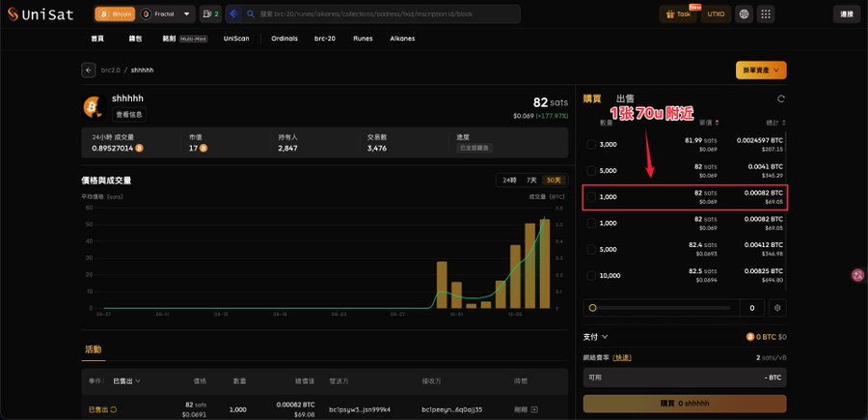
Task: Check the 5,000 order priced 82.4 sats
Action: coord(591,249)
